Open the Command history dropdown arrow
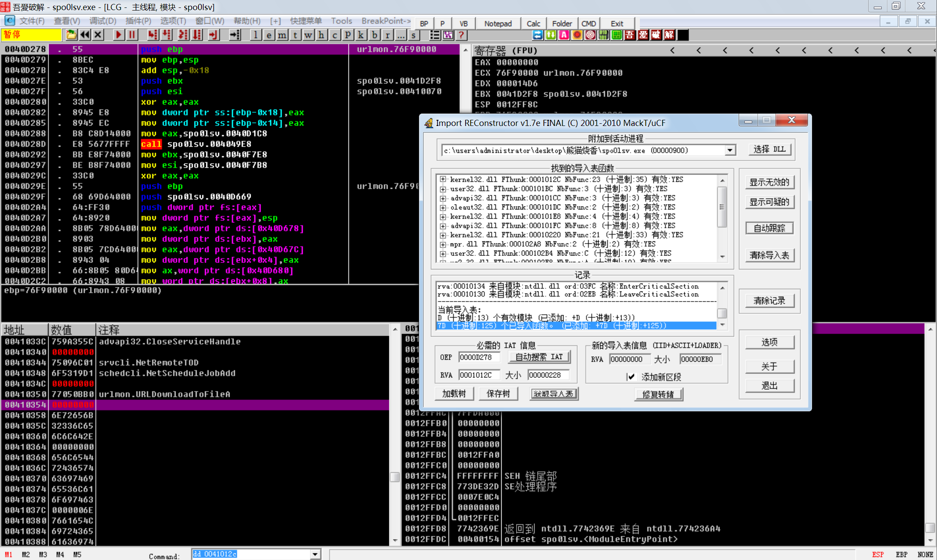This screenshot has height=560, width=937. [315, 554]
